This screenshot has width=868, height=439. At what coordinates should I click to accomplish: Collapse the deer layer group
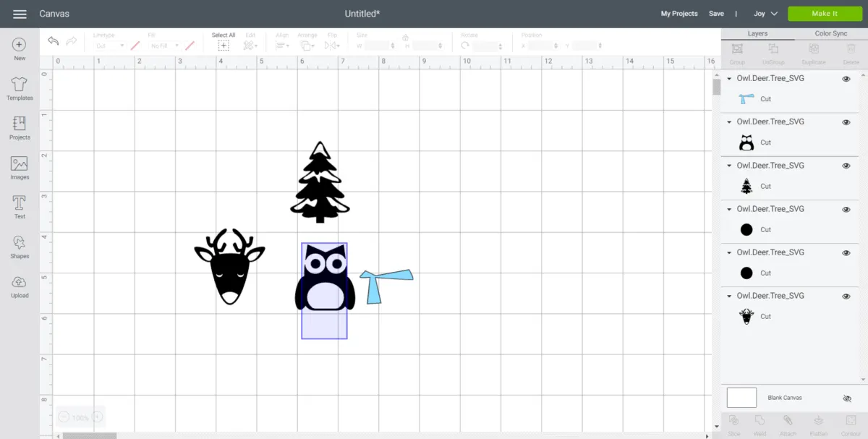[729, 296]
